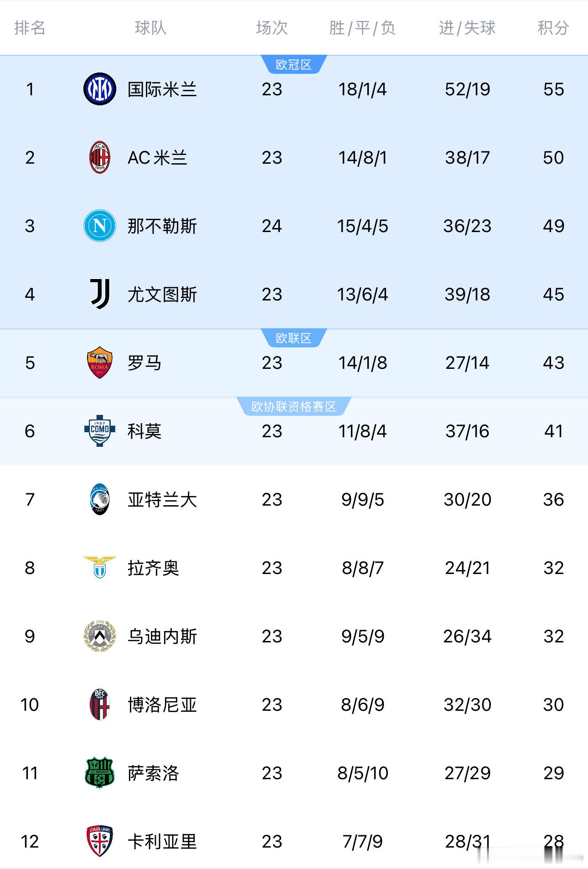The image size is (588, 869).
Task: Click the team name 国际米兰
Action: click(x=162, y=89)
